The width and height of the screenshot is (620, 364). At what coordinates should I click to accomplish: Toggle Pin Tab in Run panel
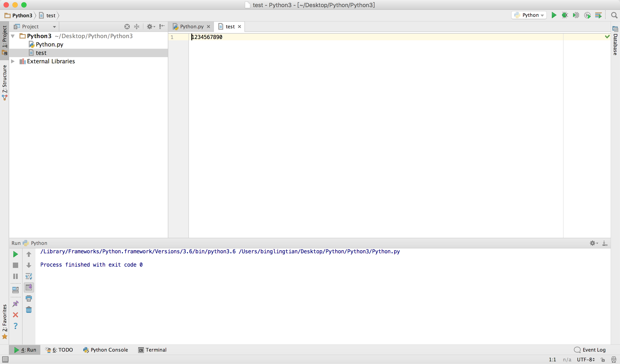[15, 304]
